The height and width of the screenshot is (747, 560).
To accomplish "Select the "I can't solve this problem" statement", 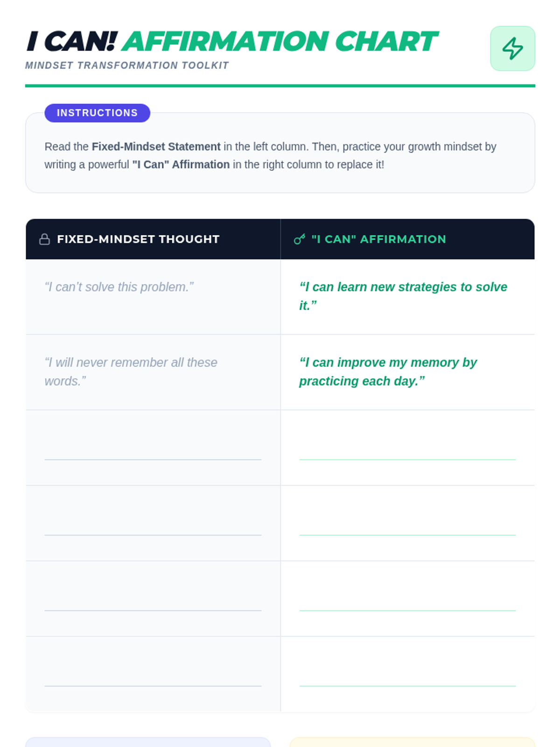I will 119,287.
